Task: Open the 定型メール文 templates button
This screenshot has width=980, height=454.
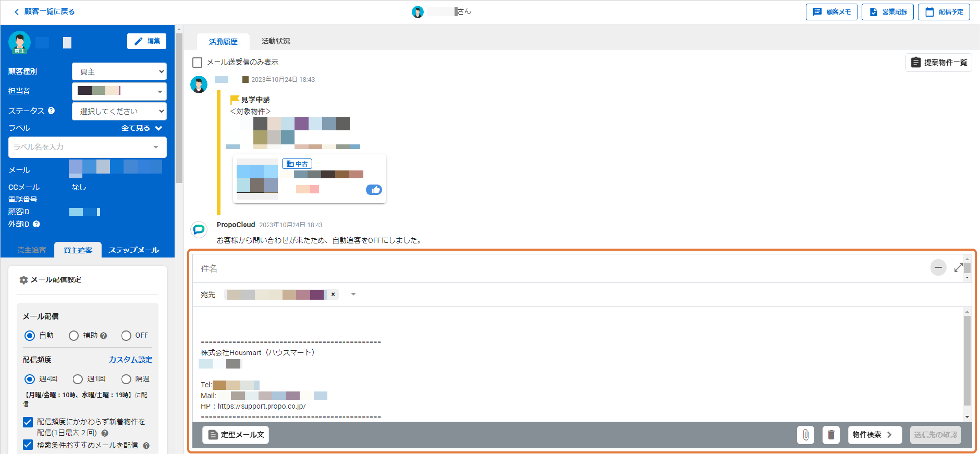Action: pyautogui.click(x=236, y=435)
